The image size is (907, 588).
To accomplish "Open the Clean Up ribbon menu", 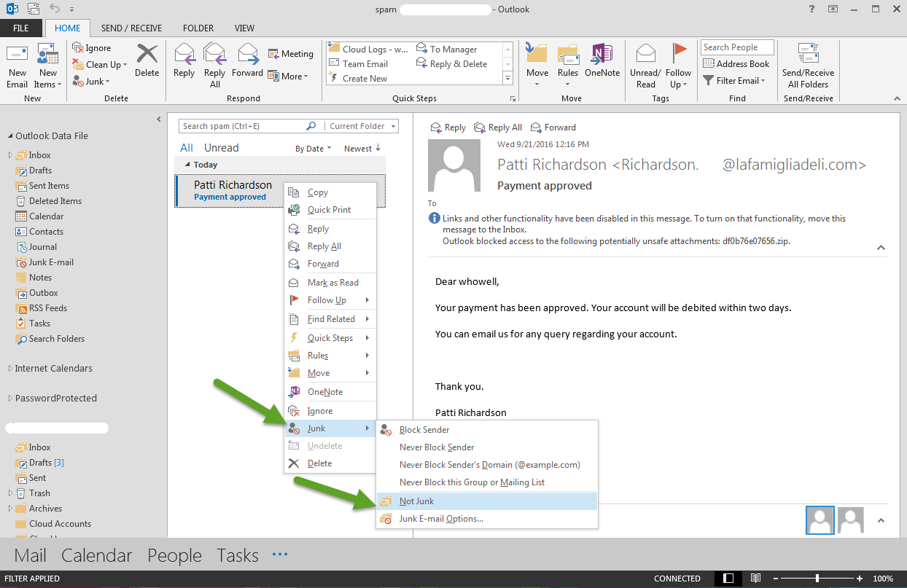I will click(x=101, y=65).
